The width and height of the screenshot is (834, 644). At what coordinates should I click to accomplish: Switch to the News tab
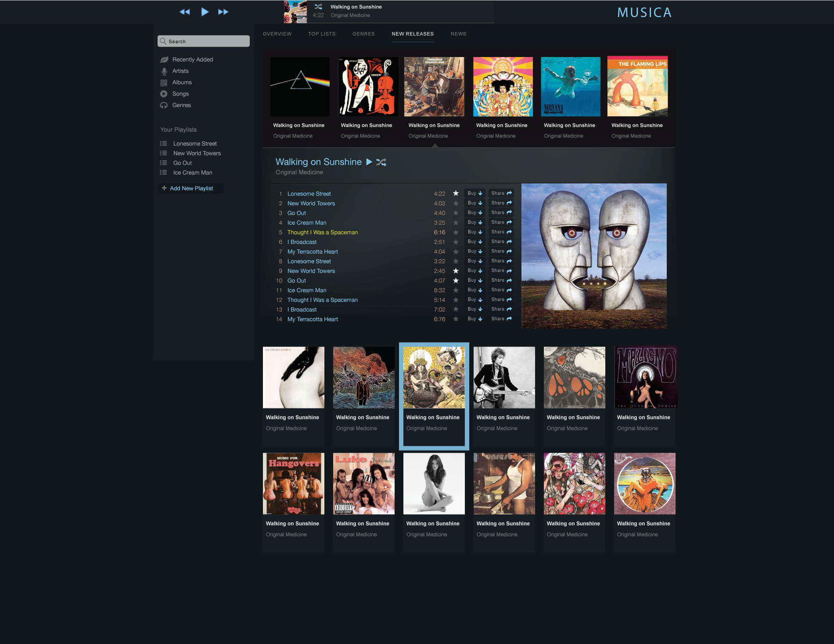[x=458, y=34]
